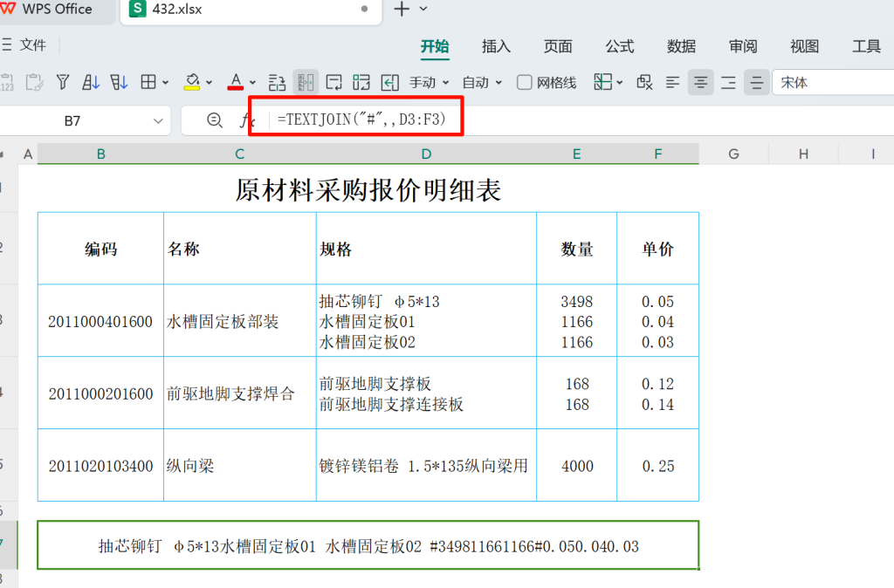
Task: Select the merged result cell in row 7
Action: click(x=368, y=545)
